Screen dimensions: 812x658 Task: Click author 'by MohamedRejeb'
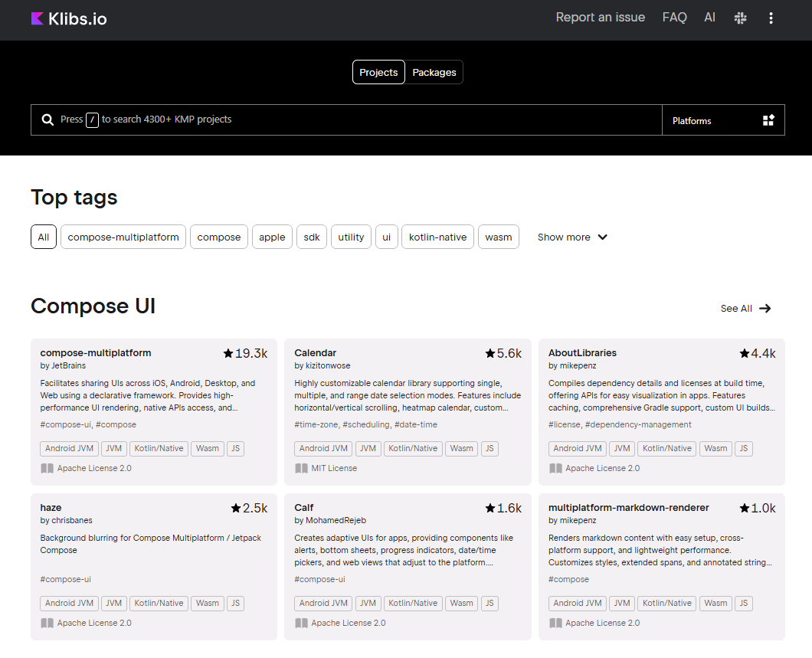pos(330,521)
